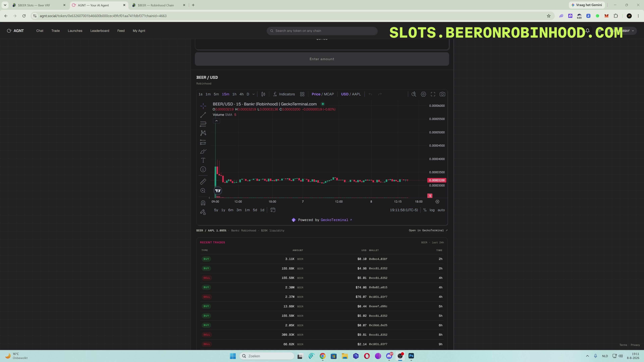Toggle log scale on chart
Image resolution: width=644 pixels, height=362 pixels.
pos(432,210)
